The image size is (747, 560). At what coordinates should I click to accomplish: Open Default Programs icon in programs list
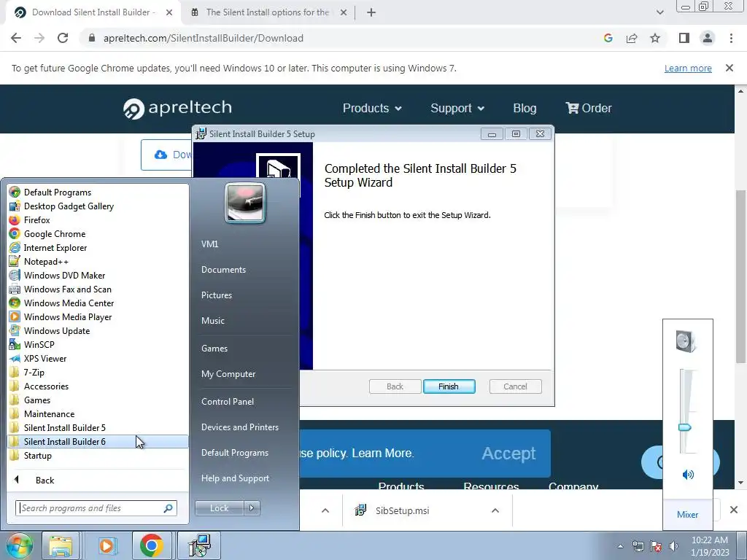[15, 192]
